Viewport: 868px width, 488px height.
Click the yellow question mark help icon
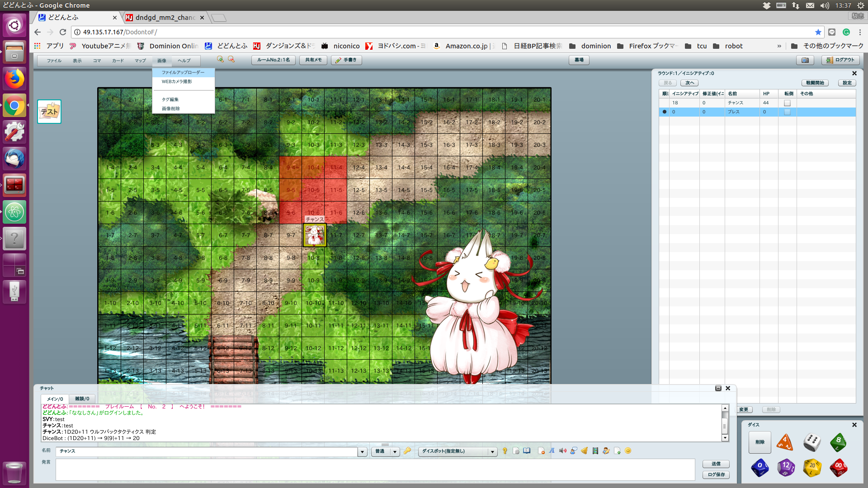(505, 451)
